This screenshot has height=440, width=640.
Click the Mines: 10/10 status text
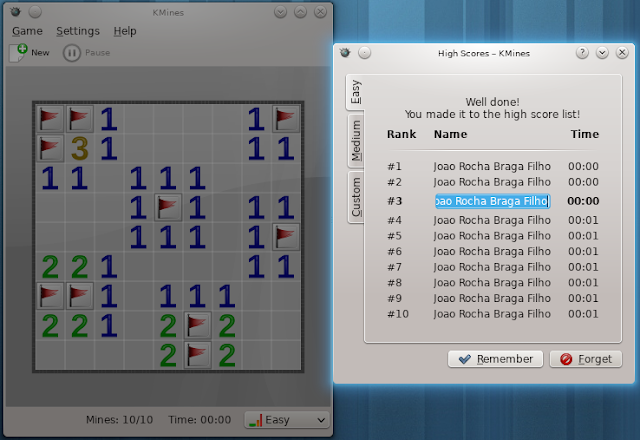click(x=120, y=420)
